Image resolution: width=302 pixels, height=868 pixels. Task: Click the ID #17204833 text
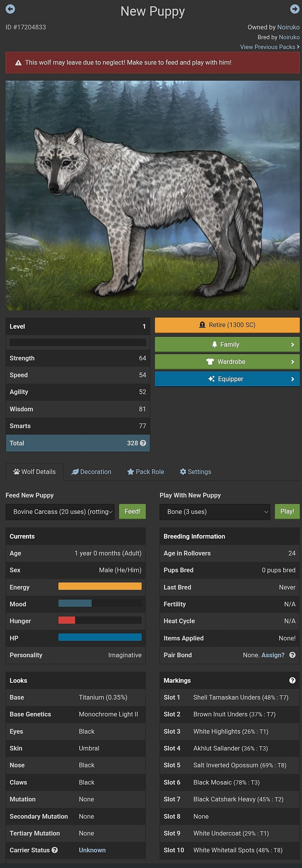click(x=25, y=27)
